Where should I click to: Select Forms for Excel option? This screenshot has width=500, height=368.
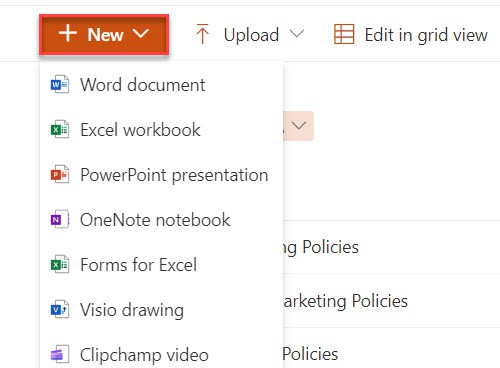pyautogui.click(x=138, y=265)
